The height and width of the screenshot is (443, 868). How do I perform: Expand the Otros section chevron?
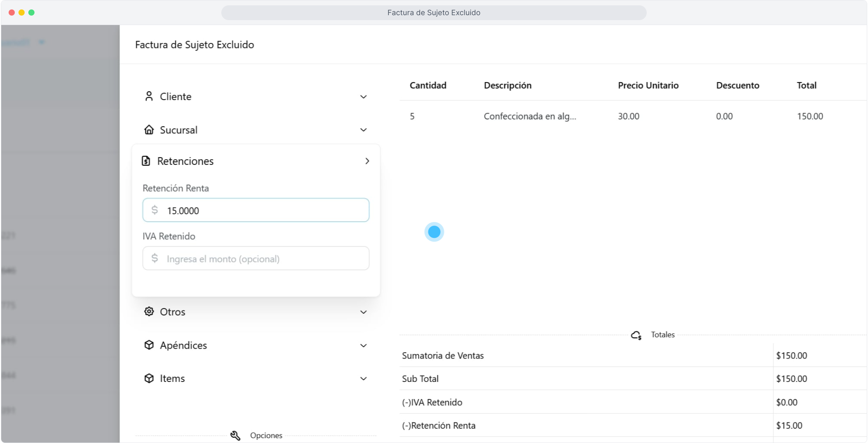[363, 312]
